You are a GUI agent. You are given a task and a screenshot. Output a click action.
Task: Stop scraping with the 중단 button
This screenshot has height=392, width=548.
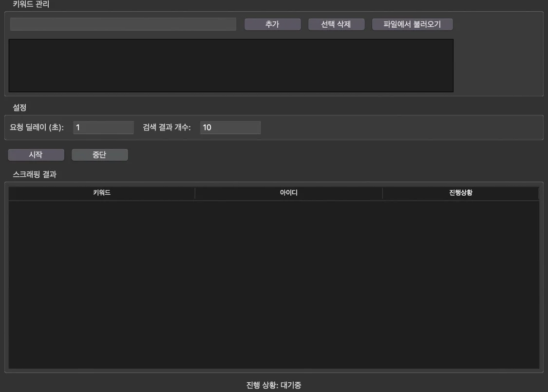tap(99, 155)
